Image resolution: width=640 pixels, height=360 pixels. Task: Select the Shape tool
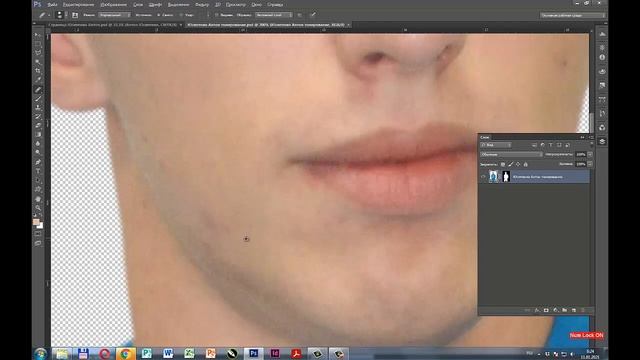pyautogui.click(x=38, y=189)
